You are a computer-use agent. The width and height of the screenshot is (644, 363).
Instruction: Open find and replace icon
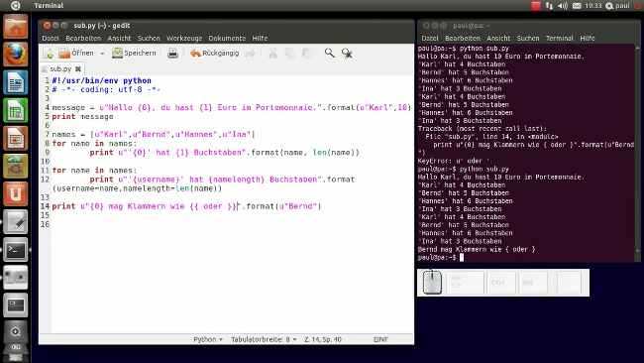click(x=347, y=53)
